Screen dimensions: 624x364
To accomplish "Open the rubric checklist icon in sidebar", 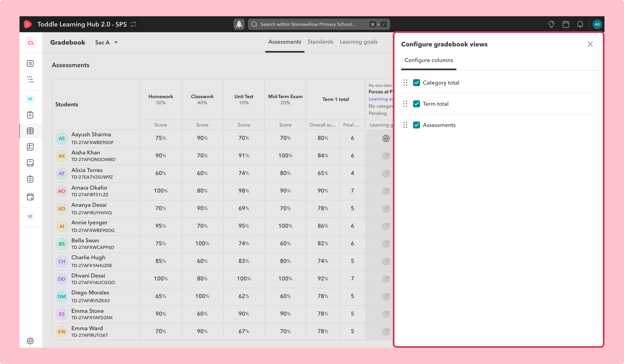I will [30, 147].
